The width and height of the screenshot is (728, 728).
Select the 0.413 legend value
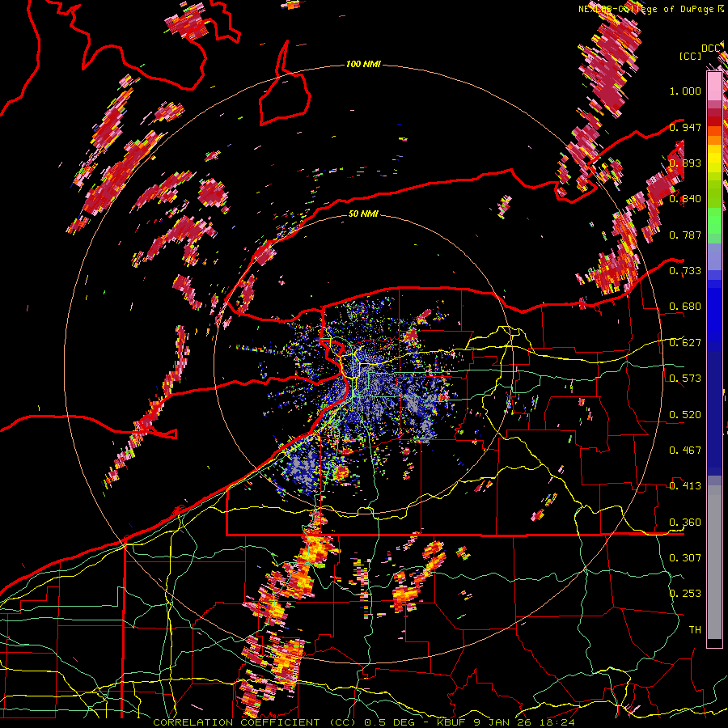point(685,486)
